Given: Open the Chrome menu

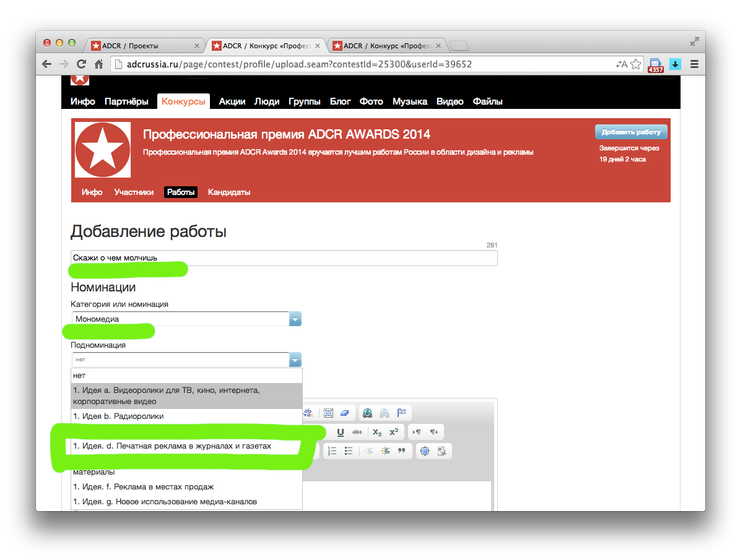Looking at the screenshot, I should (694, 64).
